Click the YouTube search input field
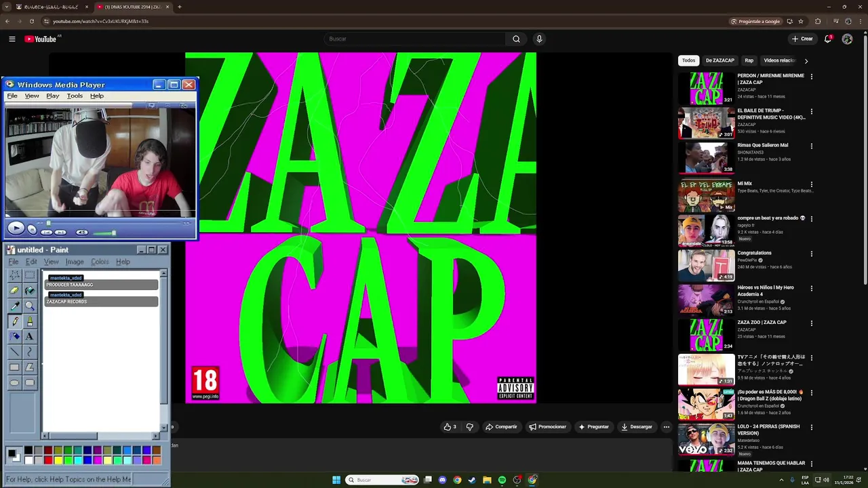Image resolution: width=868 pixels, height=488 pixels. coord(415,39)
